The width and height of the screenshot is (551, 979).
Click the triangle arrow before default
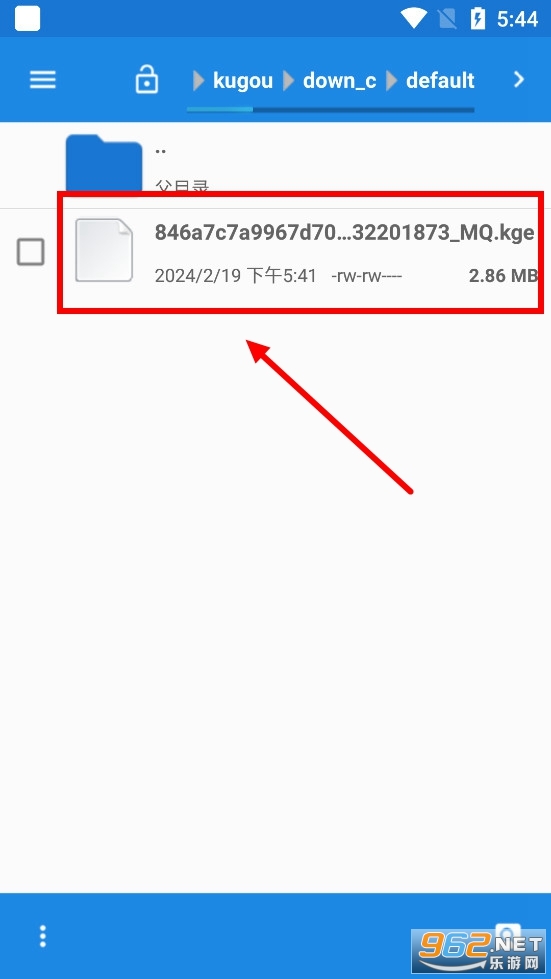[393, 81]
